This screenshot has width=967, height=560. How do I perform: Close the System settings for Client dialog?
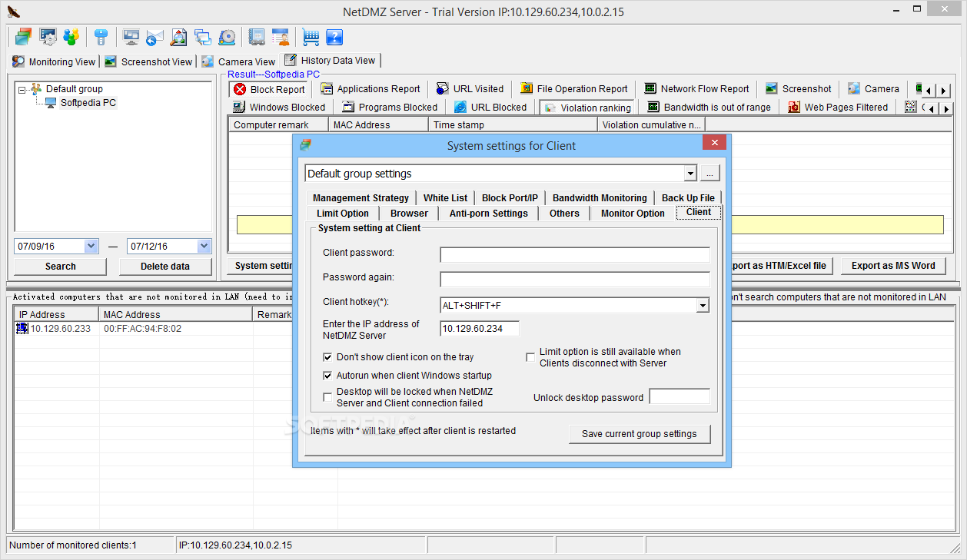tap(715, 143)
